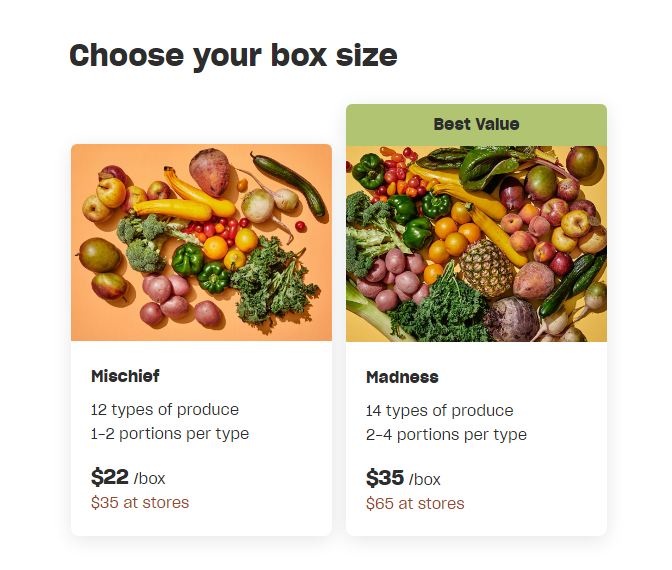Image resolution: width=672 pixels, height=570 pixels.
Task: Click the "/box" label beside the Madness price
Action: pos(424,479)
